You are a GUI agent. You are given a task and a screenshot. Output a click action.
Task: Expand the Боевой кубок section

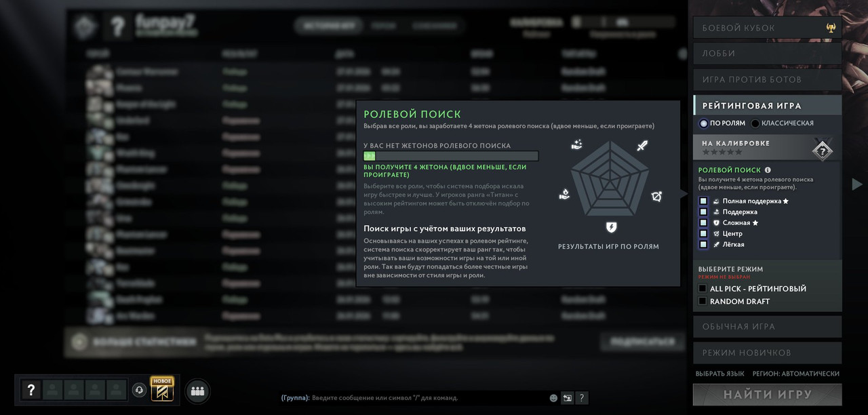click(x=767, y=28)
